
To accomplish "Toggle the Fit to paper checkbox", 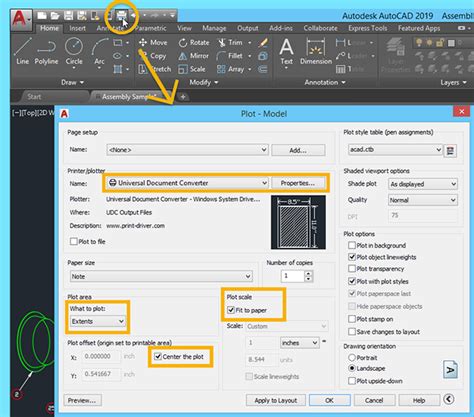I will [231, 310].
